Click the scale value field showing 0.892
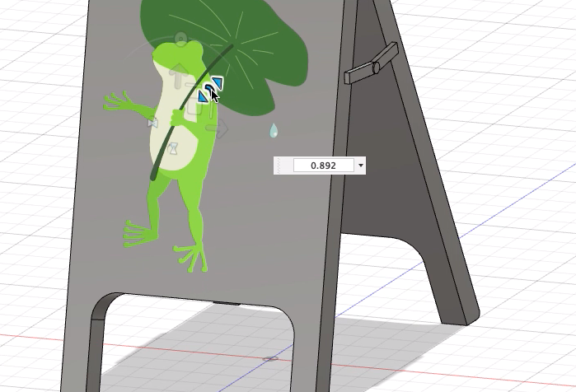The image size is (576, 392). [x=323, y=166]
